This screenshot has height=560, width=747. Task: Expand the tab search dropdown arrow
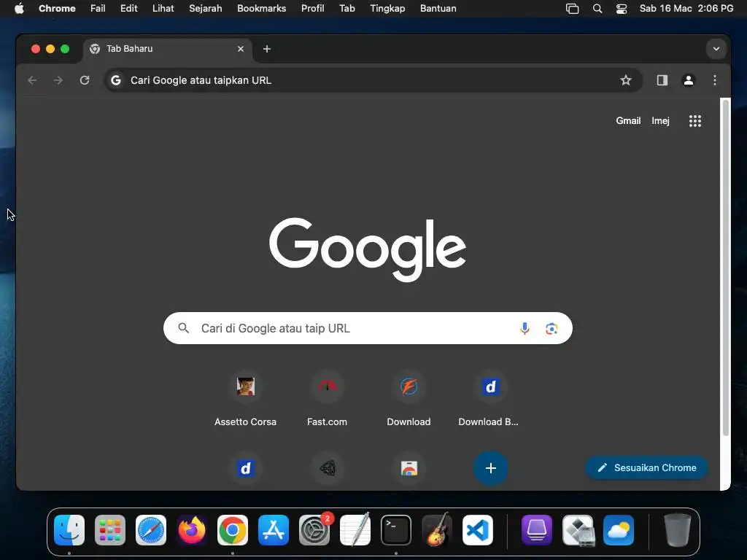coord(716,49)
